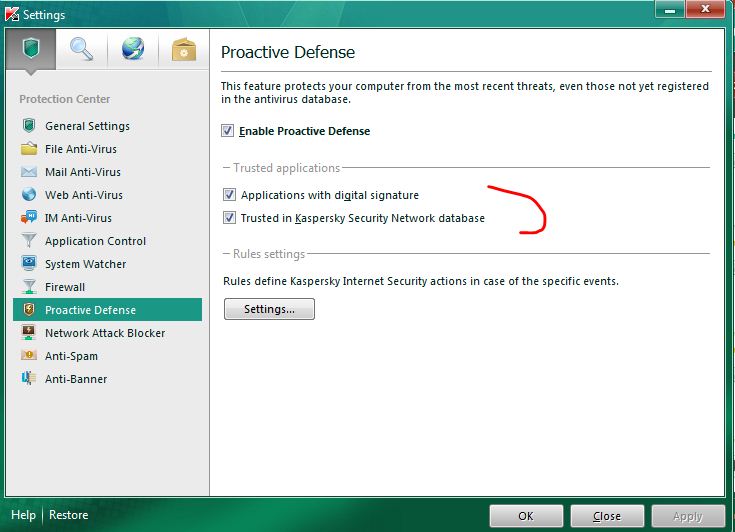Click the Protection Center heading
Viewport: 735px width, 532px height.
(x=65, y=99)
